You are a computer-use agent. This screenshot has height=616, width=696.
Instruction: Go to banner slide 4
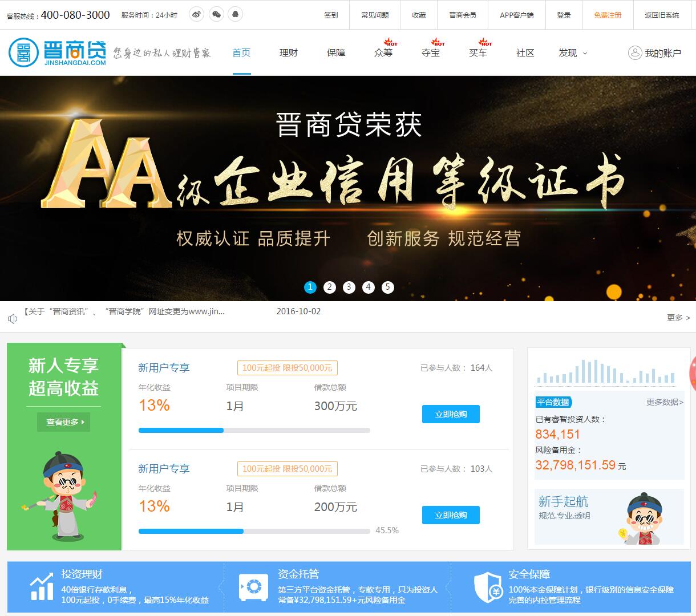click(369, 287)
